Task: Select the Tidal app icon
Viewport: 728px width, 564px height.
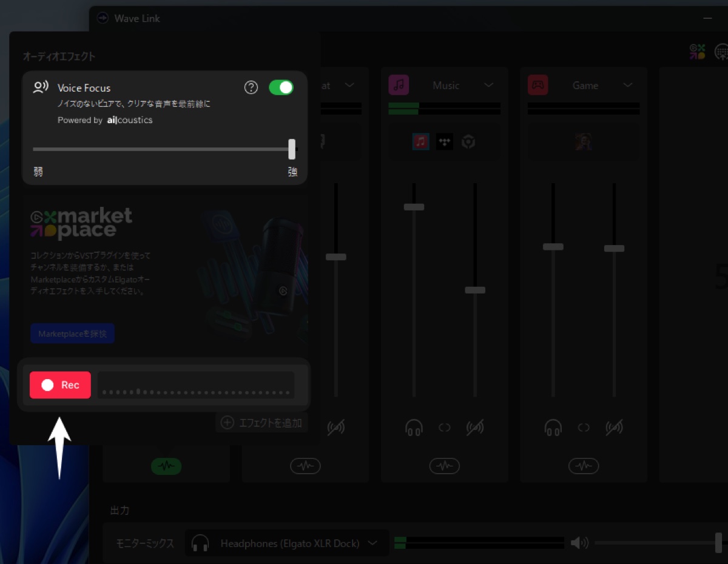Action: click(444, 142)
